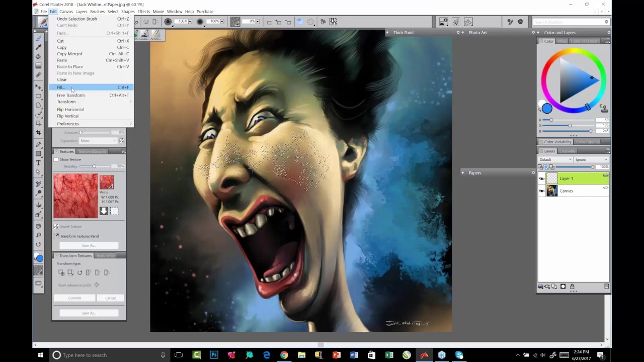Click the Cancel button in Transform Textures

pyautogui.click(x=110, y=298)
